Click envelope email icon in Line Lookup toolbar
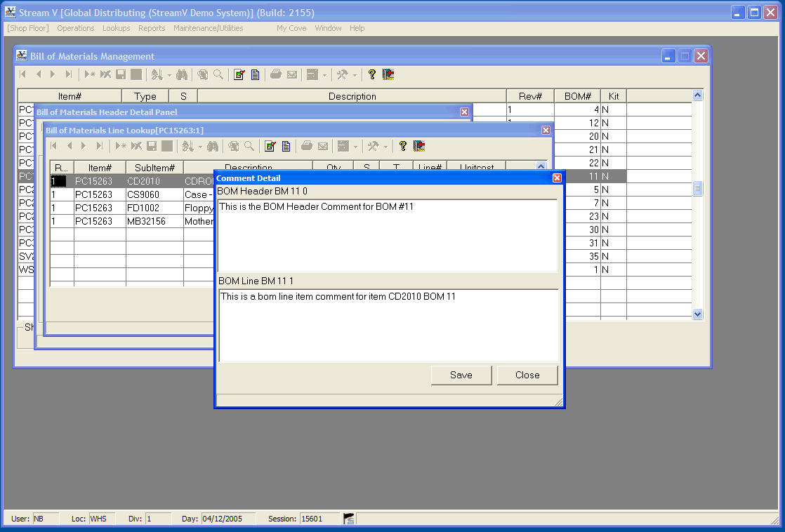 pyautogui.click(x=323, y=146)
